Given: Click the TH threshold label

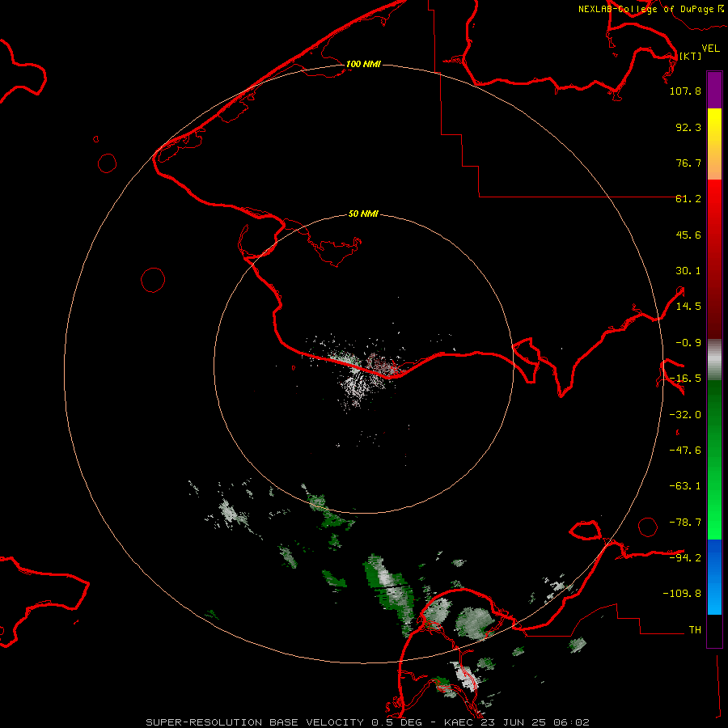Looking at the screenshot, I should pyautogui.click(x=695, y=629).
